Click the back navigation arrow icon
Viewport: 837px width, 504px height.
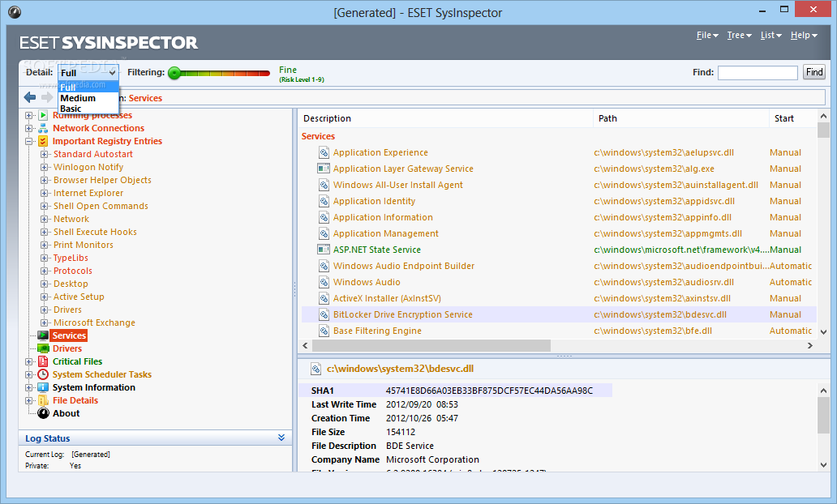30,97
